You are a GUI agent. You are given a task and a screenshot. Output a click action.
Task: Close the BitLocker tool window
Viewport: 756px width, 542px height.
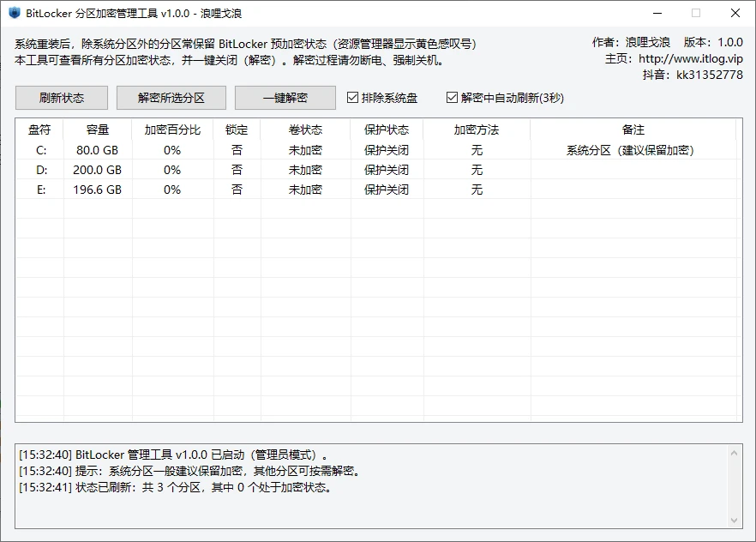(x=735, y=13)
